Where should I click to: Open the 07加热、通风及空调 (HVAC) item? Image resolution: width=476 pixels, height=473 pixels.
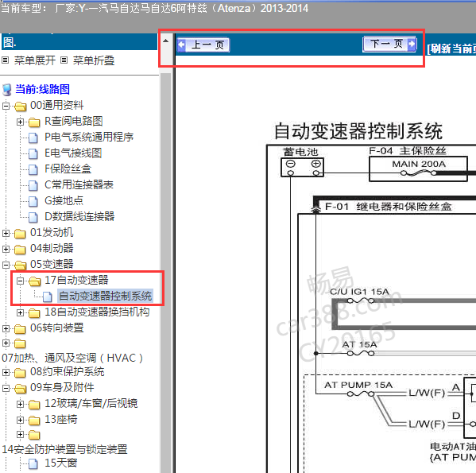[72, 358]
